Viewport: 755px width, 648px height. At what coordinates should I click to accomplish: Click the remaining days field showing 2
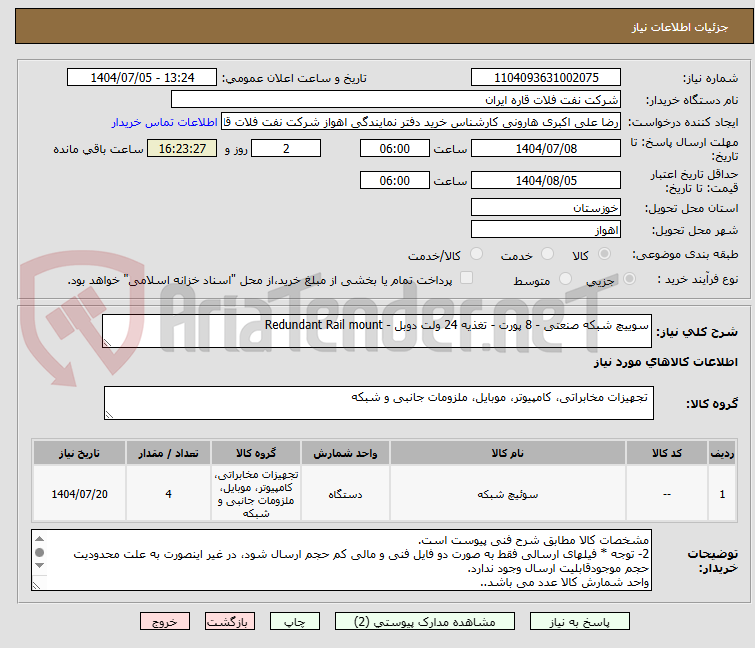click(286, 148)
